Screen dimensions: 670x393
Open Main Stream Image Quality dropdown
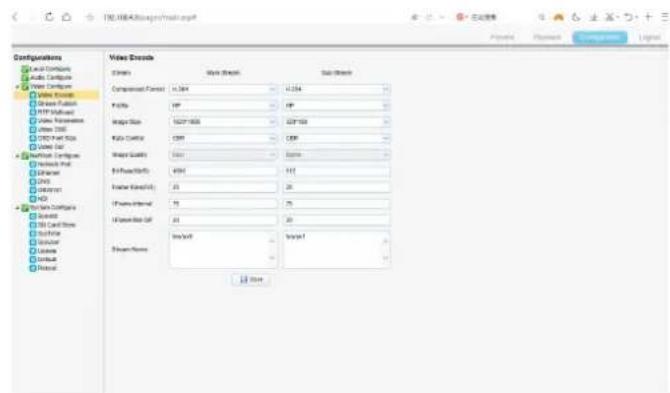pos(223,155)
